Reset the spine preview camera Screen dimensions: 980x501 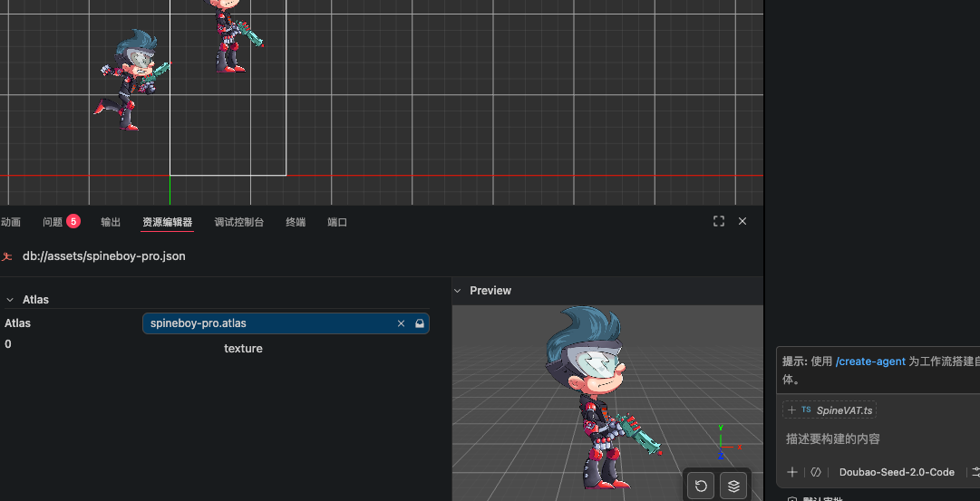tap(701, 486)
